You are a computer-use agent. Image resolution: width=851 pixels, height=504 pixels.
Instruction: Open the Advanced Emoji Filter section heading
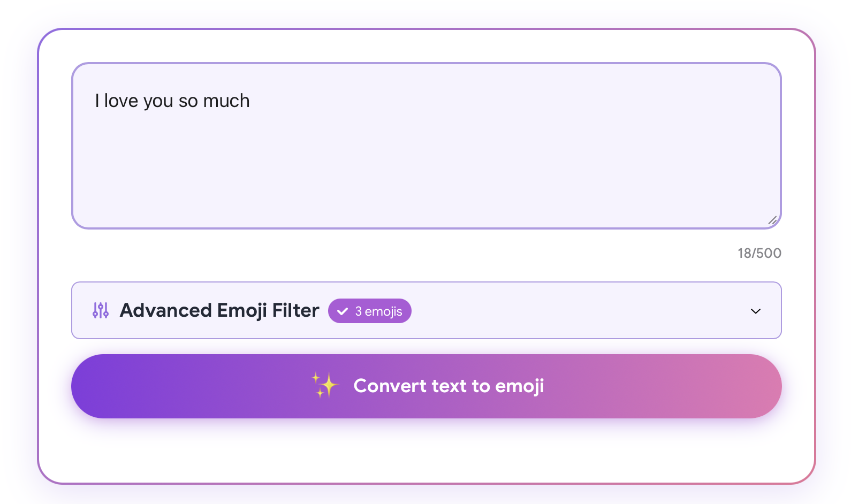(219, 310)
